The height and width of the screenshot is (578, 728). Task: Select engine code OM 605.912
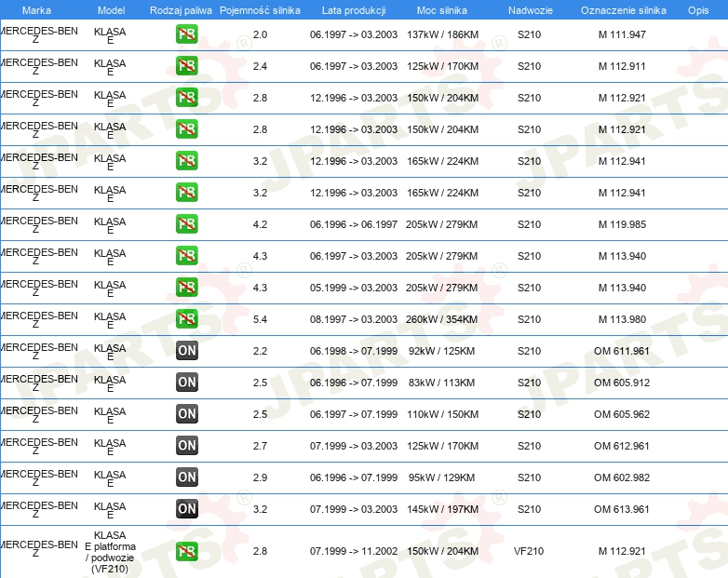(622, 383)
